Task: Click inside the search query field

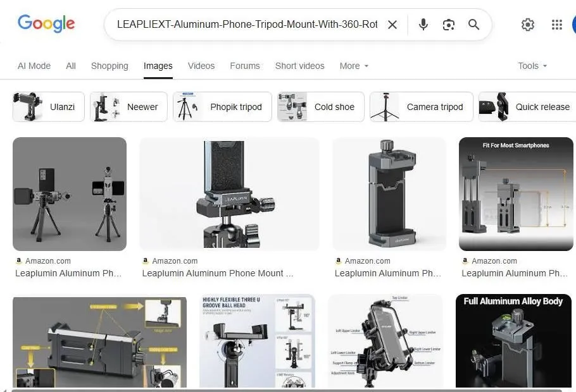Action: (x=247, y=25)
